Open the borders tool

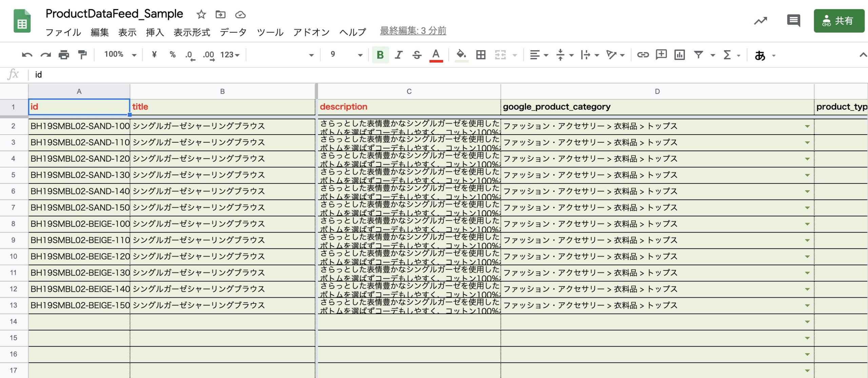480,55
